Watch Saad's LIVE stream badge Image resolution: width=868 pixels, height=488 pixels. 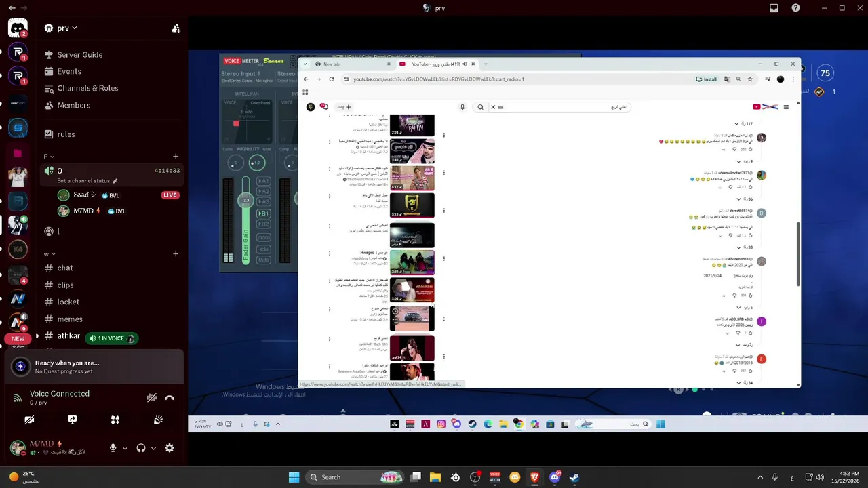[x=170, y=195]
